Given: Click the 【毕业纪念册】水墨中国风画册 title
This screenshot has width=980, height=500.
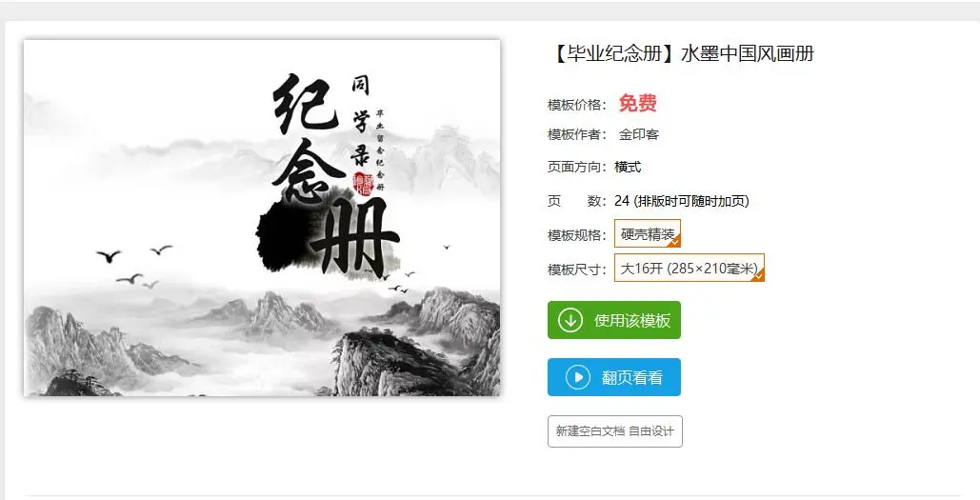Looking at the screenshot, I should coord(681,53).
